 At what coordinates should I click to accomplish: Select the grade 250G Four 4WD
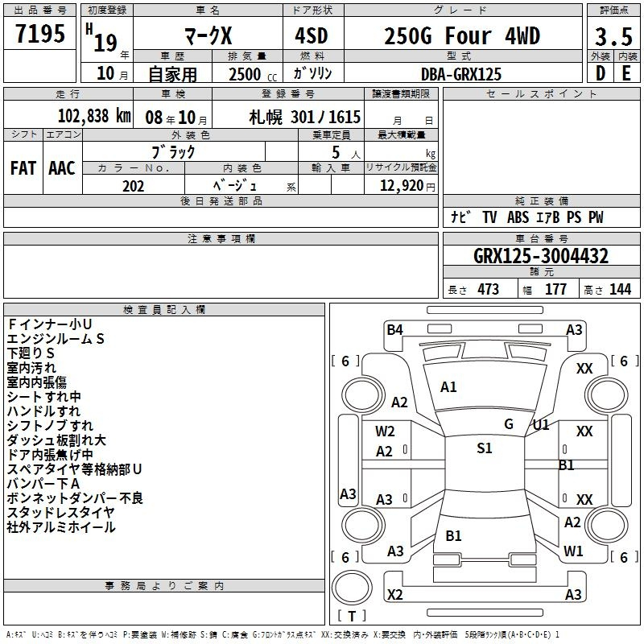click(462, 35)
